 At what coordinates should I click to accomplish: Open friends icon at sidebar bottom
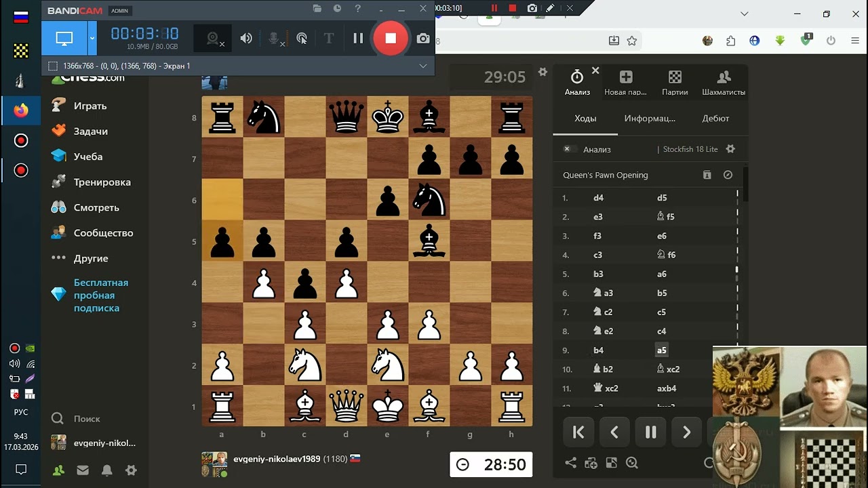[59, 470]
